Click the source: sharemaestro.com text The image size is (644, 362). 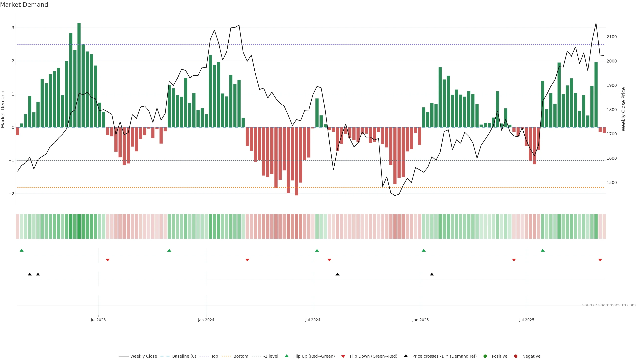(609, 305)
